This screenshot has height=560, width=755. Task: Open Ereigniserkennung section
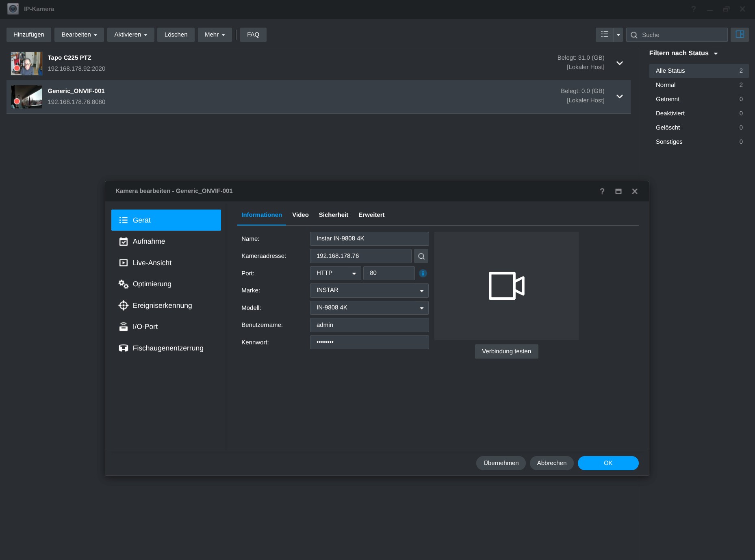(162, 305)
